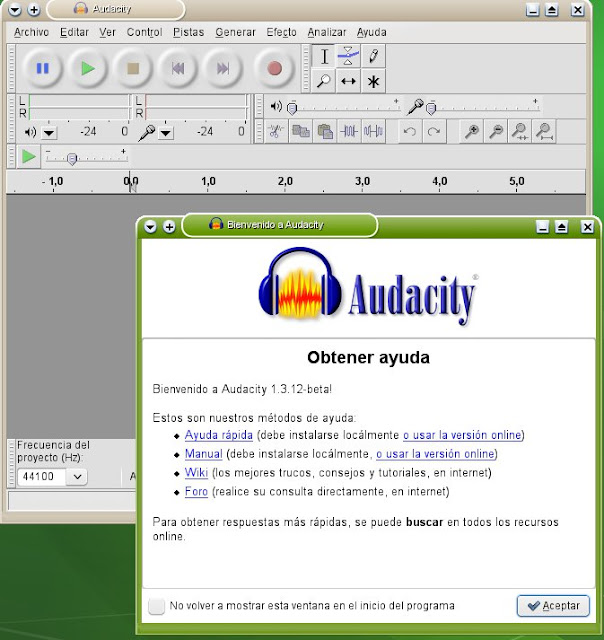Open the Control menu

point(144,32)
